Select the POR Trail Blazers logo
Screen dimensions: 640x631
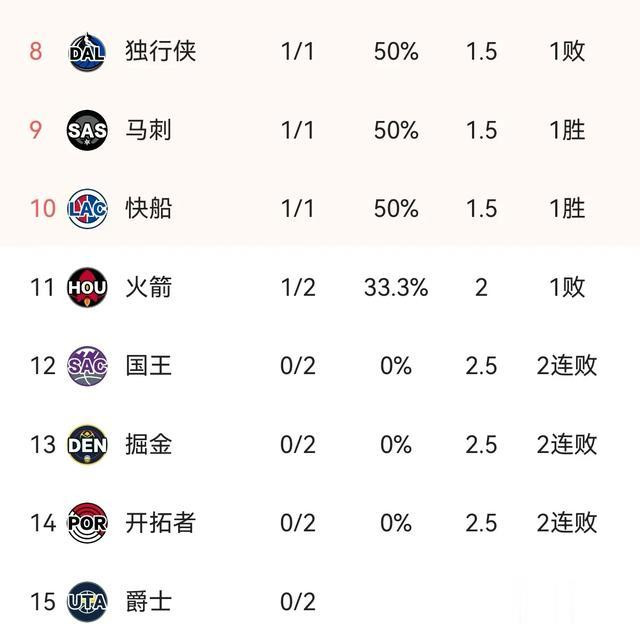pyautogui.click(x=87, y=523)
